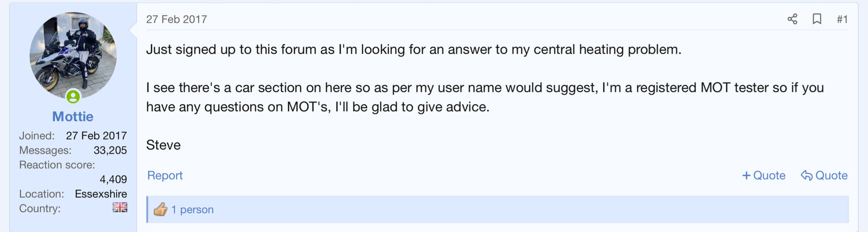
Task: Click the thumbs up like icon
Action: [x=160, y=209]
